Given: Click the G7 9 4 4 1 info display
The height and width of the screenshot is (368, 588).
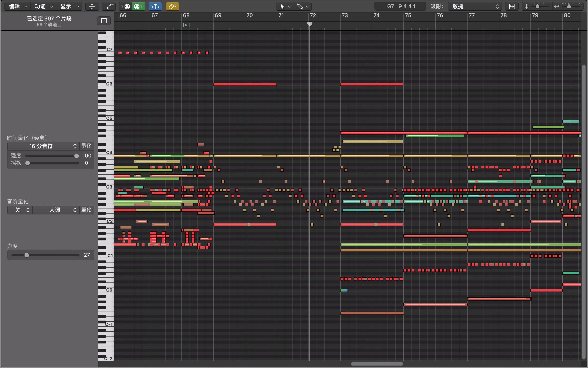Looking at the screenshot, I should click(400, 6).
